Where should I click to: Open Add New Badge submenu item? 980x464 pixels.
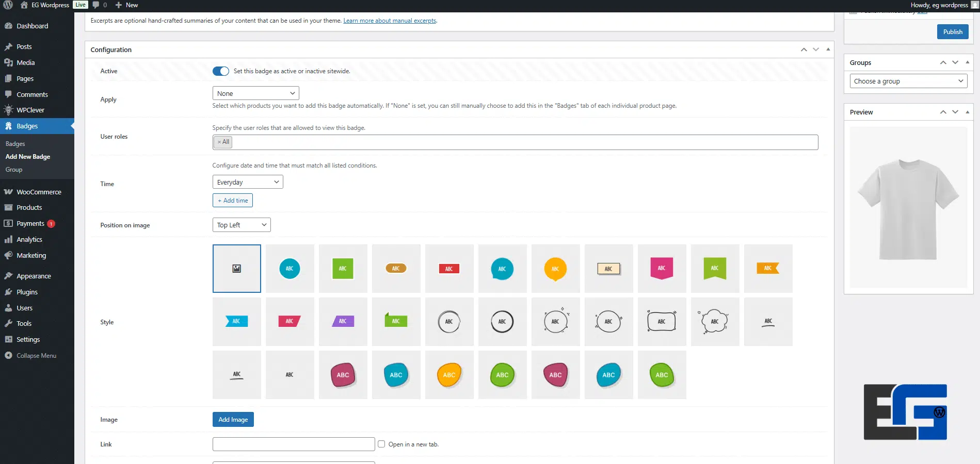[x=28, y=156]
